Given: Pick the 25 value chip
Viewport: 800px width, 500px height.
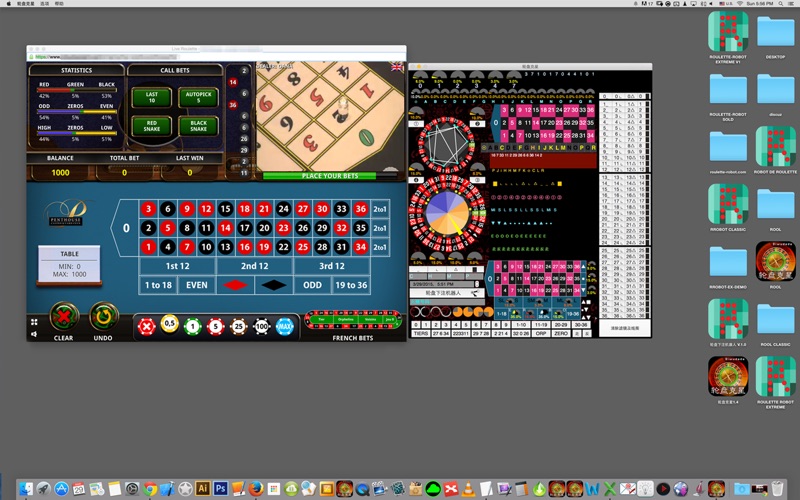Looking at the screenshot, I should tap(238, 326).
